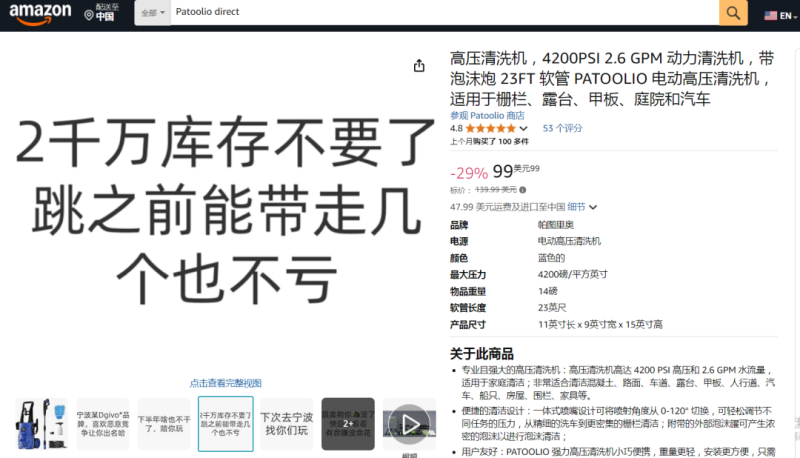Click the orange search magnifier button
Image resolution: width=800 pixels, height=458 pixels.
pos(733,13)
